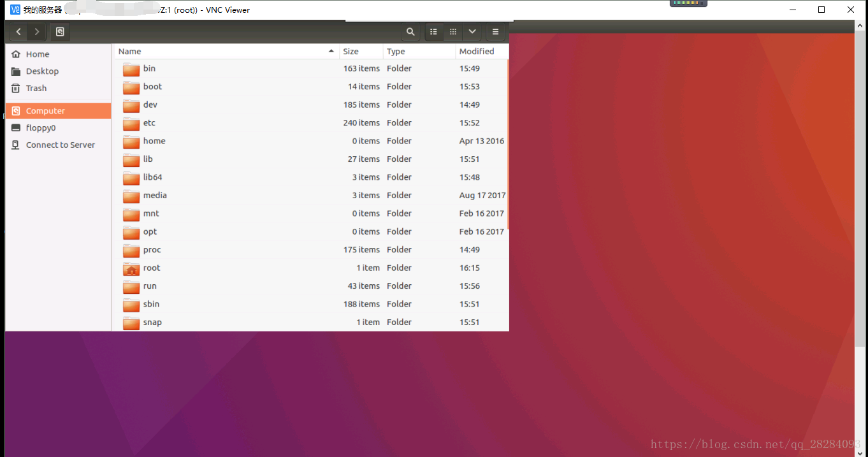Switch to grid icon view
Screen dimensions: 868x457
point(453,32)
